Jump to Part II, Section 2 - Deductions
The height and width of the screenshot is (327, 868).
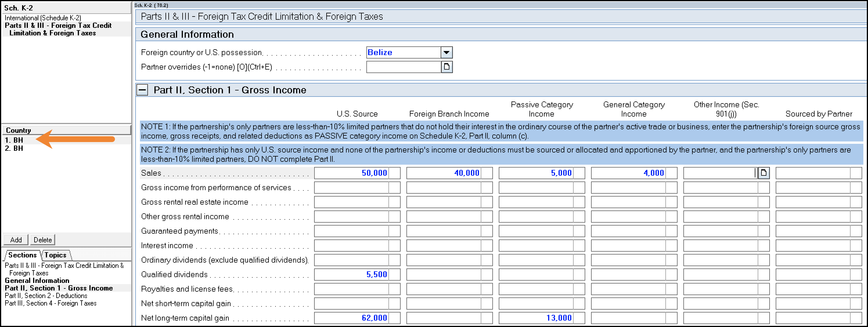point(46,296)
